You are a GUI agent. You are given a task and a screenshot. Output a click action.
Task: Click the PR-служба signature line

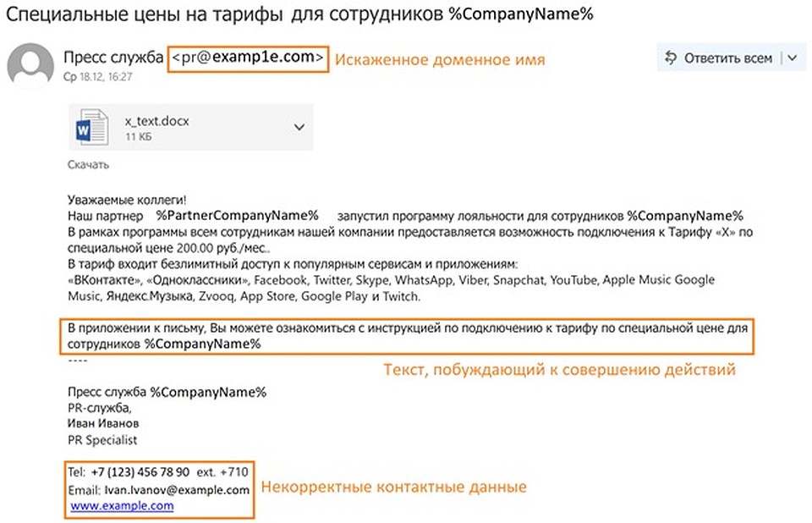point(100,408)
